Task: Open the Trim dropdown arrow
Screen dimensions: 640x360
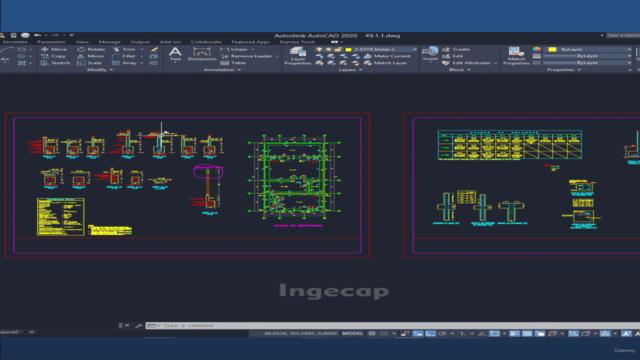Action: [x=142, y=49]
